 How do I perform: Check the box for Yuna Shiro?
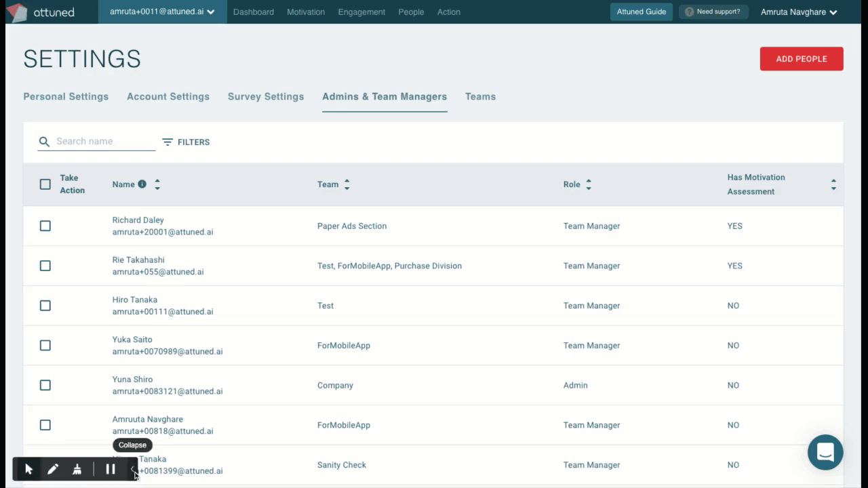(45, 385)
